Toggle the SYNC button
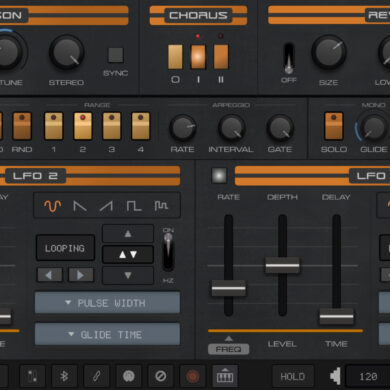This screenshot has height=390, width=390. (x=116, y=55)
